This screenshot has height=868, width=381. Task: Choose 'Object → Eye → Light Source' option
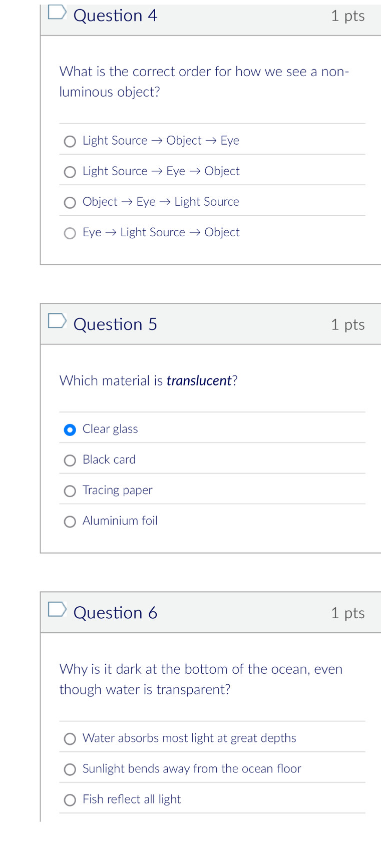click(70, 203)
